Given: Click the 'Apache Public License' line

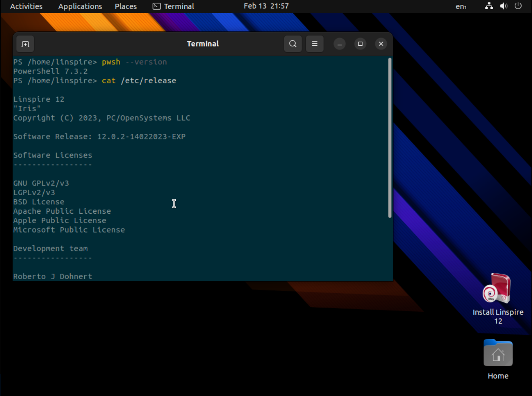Looking at the screenshot, I should (x=62, y=211).
